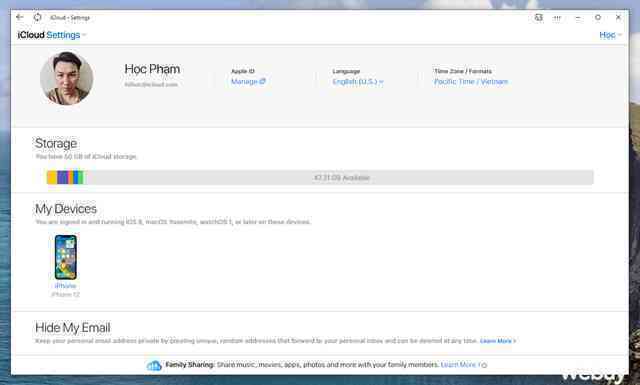Open the cast icon left of the ellipsis

tap(539, 18)
